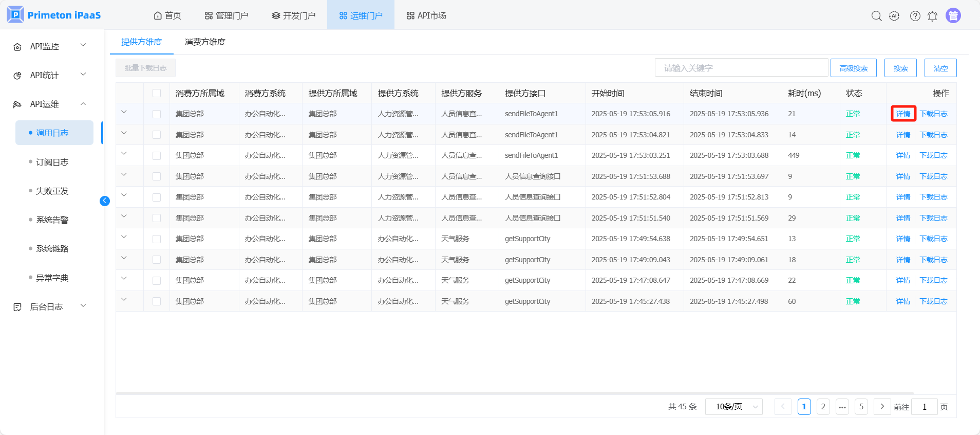Open the 10条/页 page size dropdown
This screenshot has width=980, height=435.
coord(733,407)
